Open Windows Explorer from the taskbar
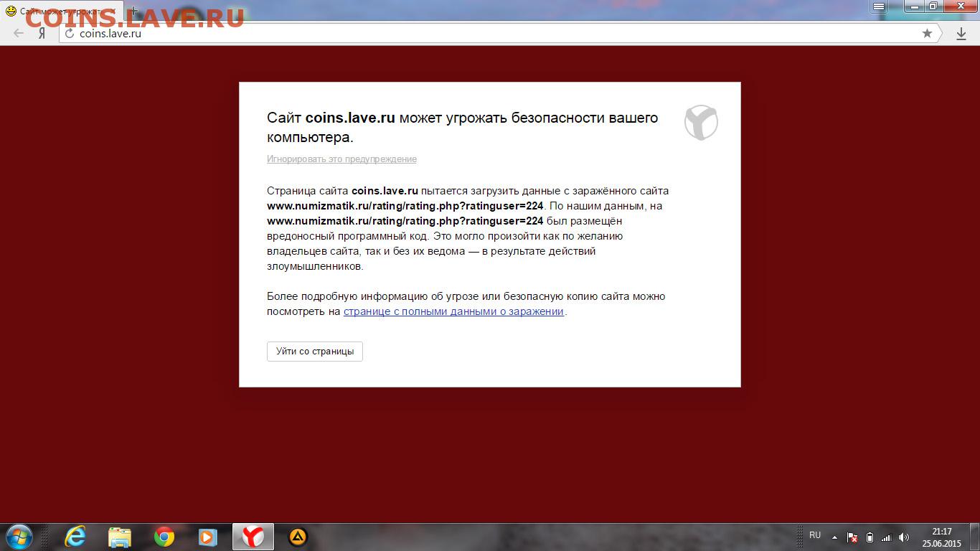The height and width of the screenshot is (551, 980). (120, 537)
